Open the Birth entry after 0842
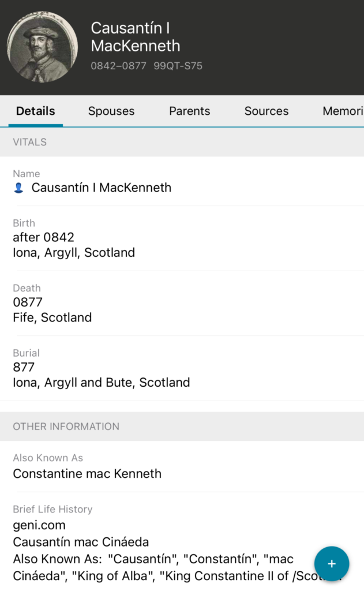 coord(74,245)
